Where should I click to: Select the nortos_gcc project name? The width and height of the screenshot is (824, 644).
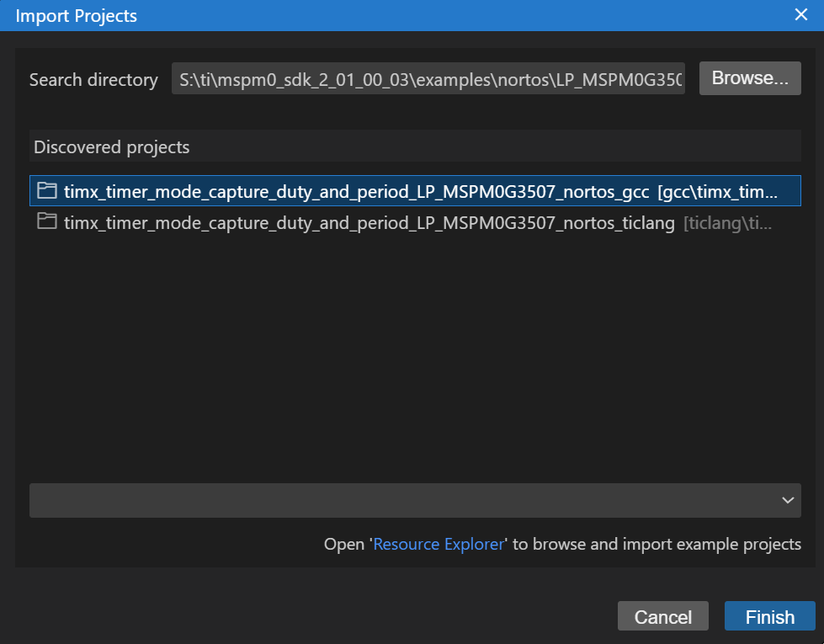[x=356, y=192]
